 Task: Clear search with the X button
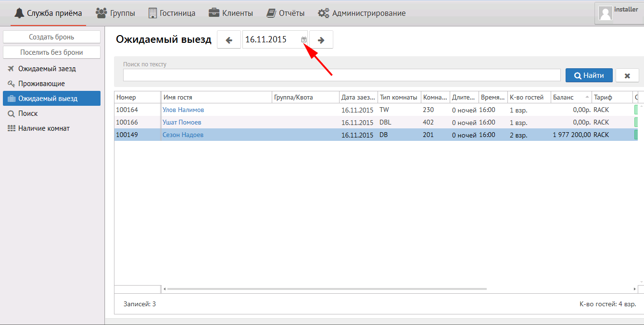627,75
